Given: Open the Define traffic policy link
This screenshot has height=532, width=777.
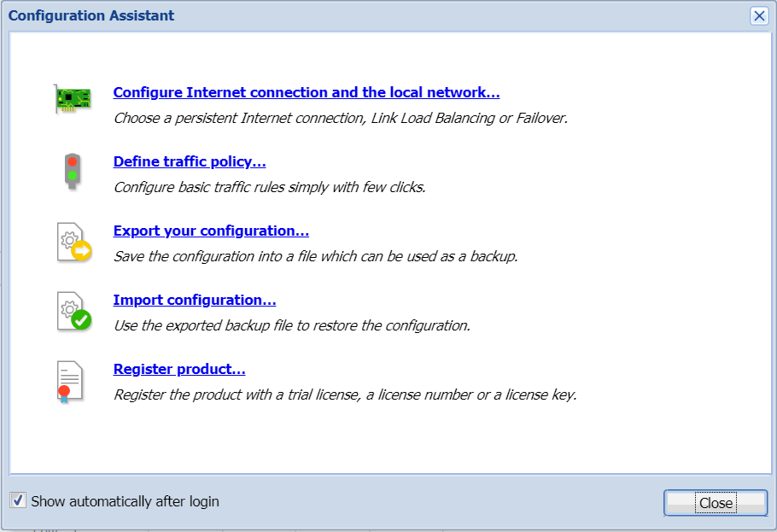Looking at the screenshot, I should tap(190, 161).
